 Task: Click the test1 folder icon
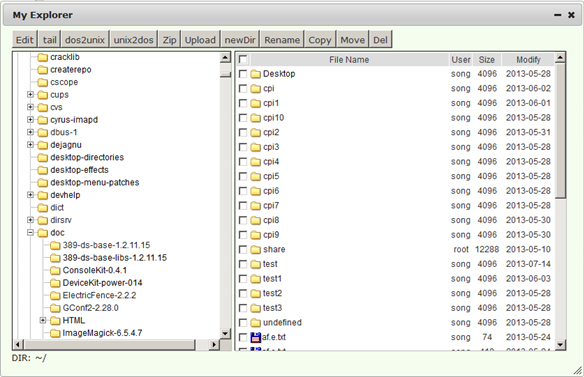click(256, 279)
